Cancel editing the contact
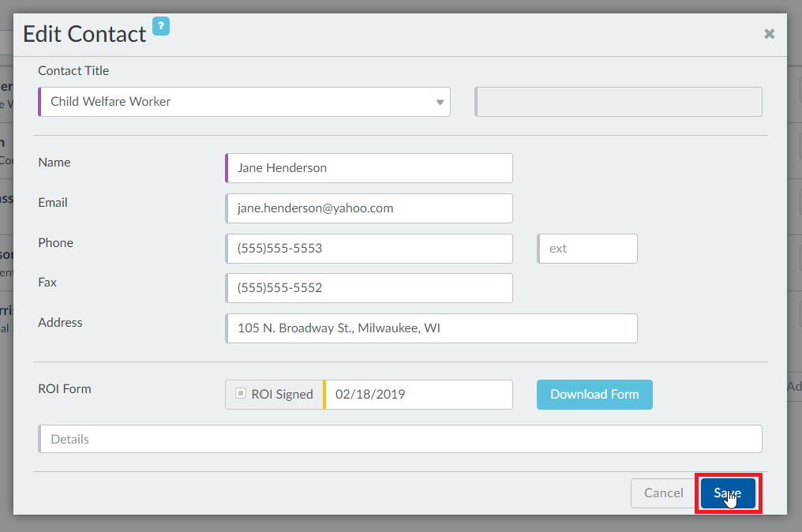 [x=663, y=493]
